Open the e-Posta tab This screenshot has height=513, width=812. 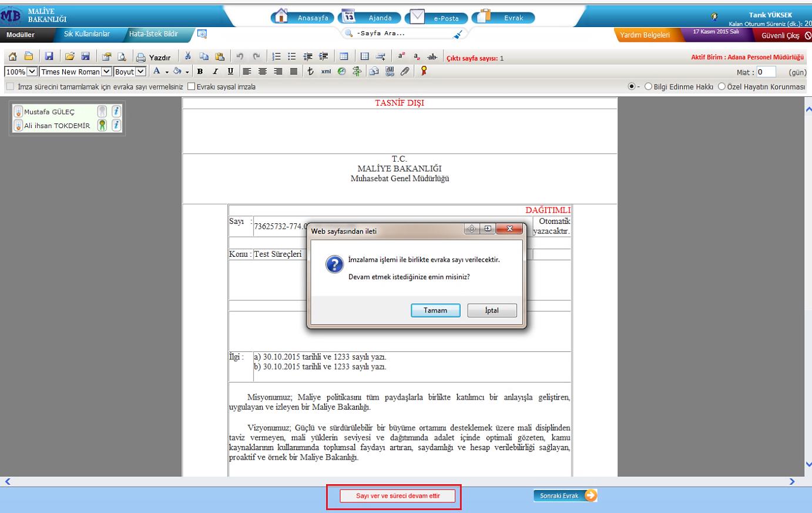pyautogui.click(x=437, y=17)
